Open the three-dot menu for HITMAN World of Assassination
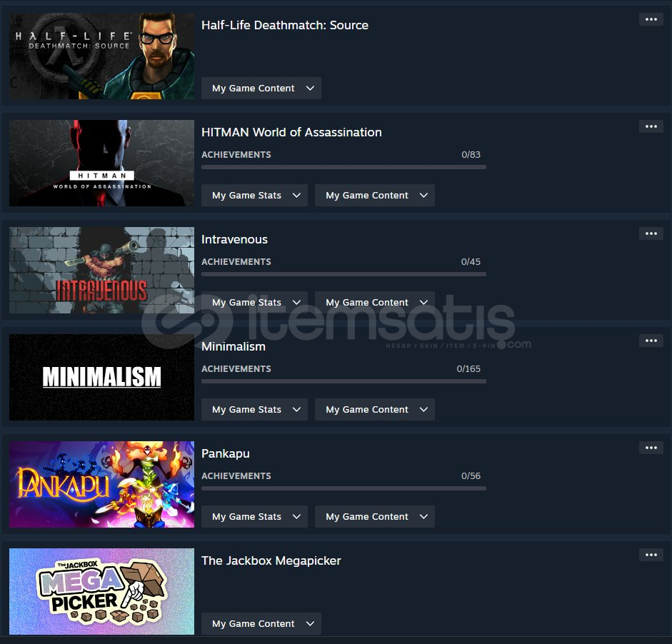 coord(651,126)
